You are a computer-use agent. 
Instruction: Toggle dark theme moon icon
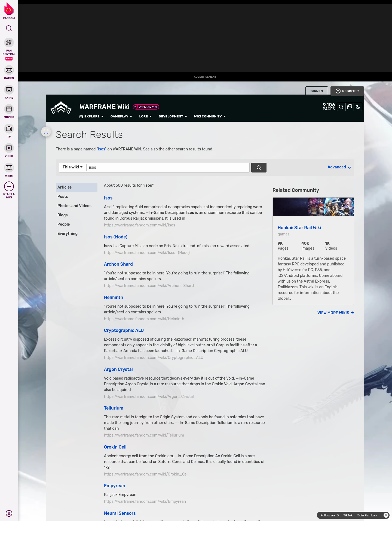click(x=358, y=107)
